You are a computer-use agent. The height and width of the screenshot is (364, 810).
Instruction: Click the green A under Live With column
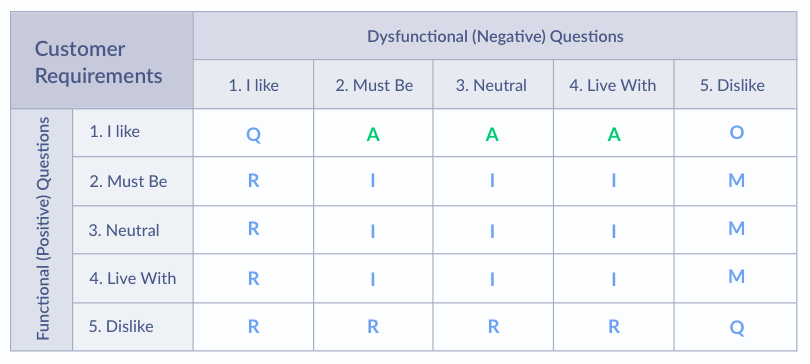pyautogui.click(x=614, y=134)
